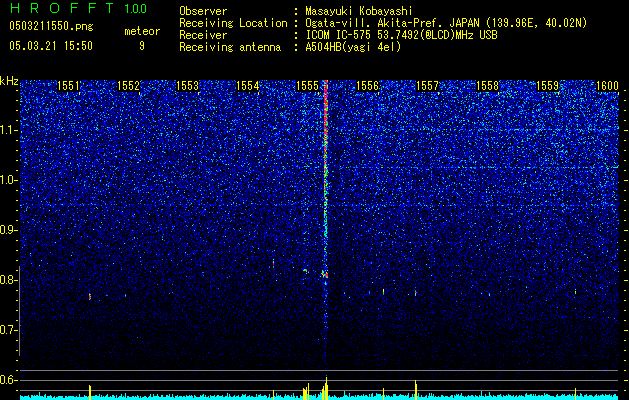
Task: Click the meteor count value 9
Action: point(142,46)
